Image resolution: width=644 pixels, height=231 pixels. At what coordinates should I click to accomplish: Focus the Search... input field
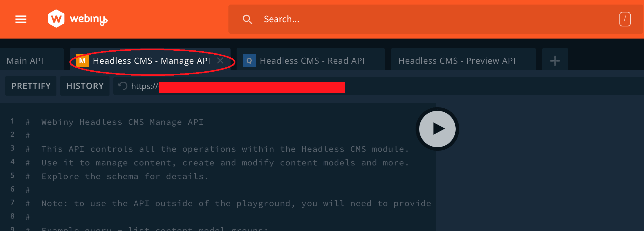425,19
